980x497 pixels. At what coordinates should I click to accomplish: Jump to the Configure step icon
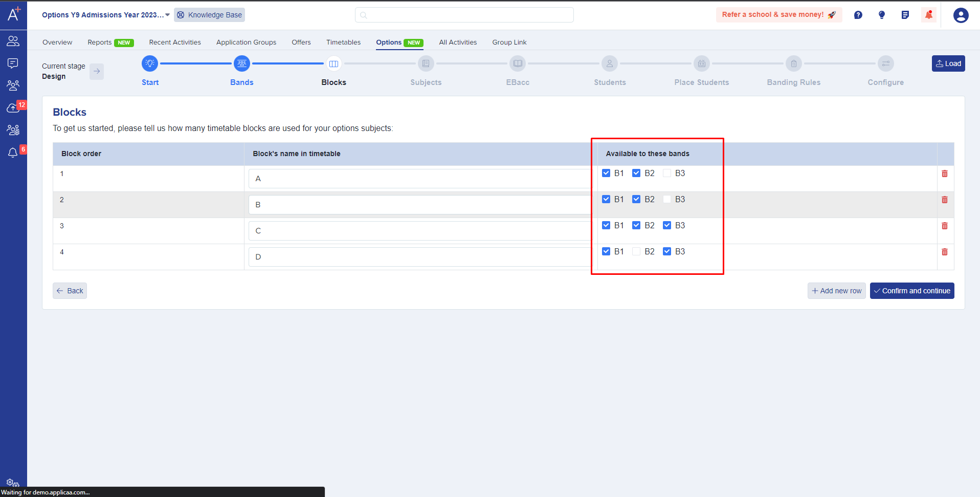click(886, 63)
